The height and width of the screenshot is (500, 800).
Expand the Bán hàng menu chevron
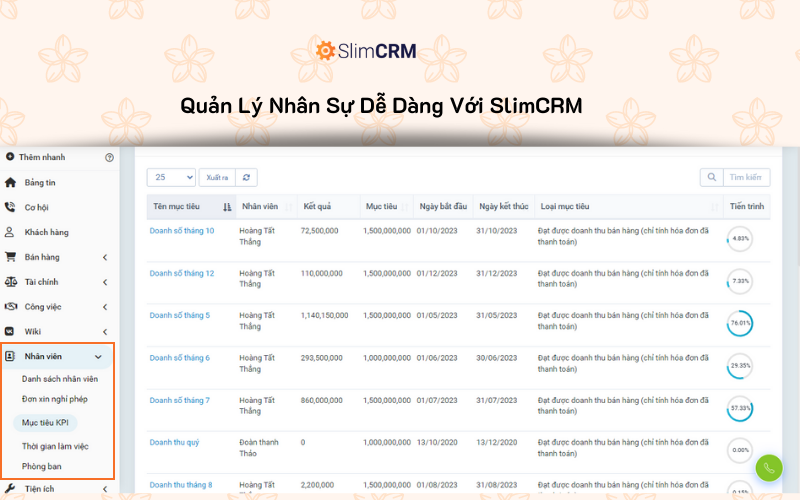[x=105, y=257]
